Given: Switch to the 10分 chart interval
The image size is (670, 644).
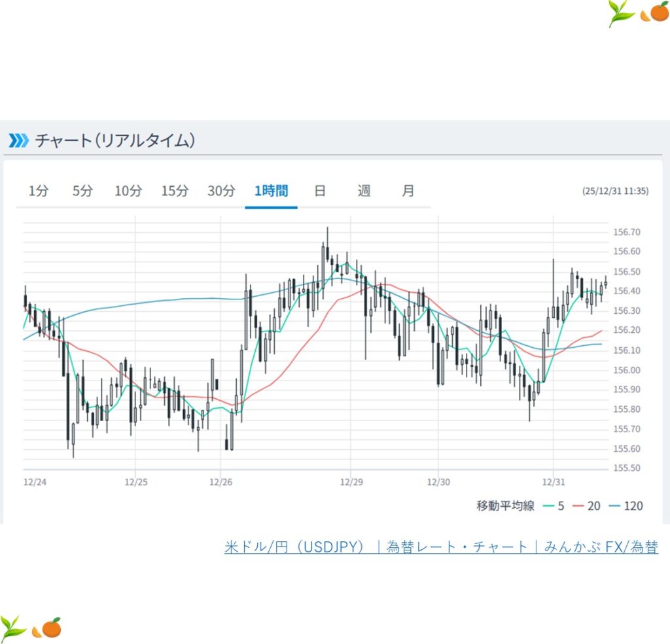Looking at the screenshot, I should [x=128, y=191].
